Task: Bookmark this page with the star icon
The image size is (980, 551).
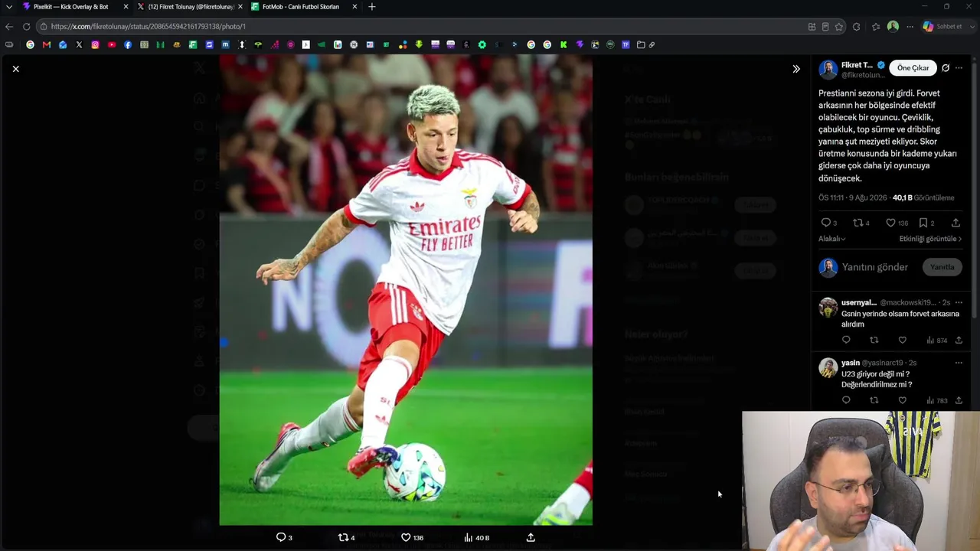Action: [x=839, y=26]
